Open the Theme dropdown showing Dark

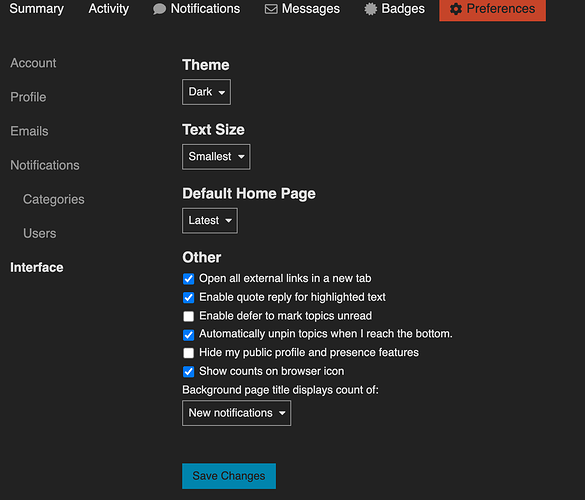[206, 92]
